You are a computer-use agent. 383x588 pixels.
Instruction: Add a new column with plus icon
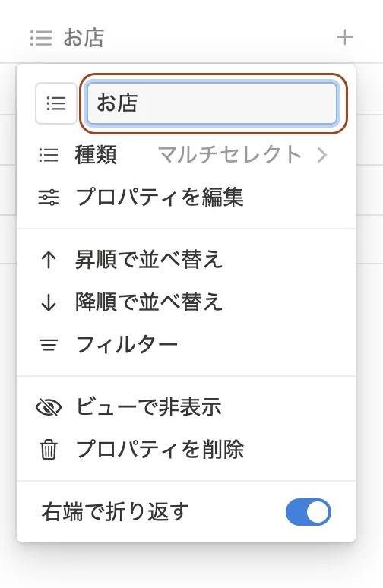pos(345,37)
